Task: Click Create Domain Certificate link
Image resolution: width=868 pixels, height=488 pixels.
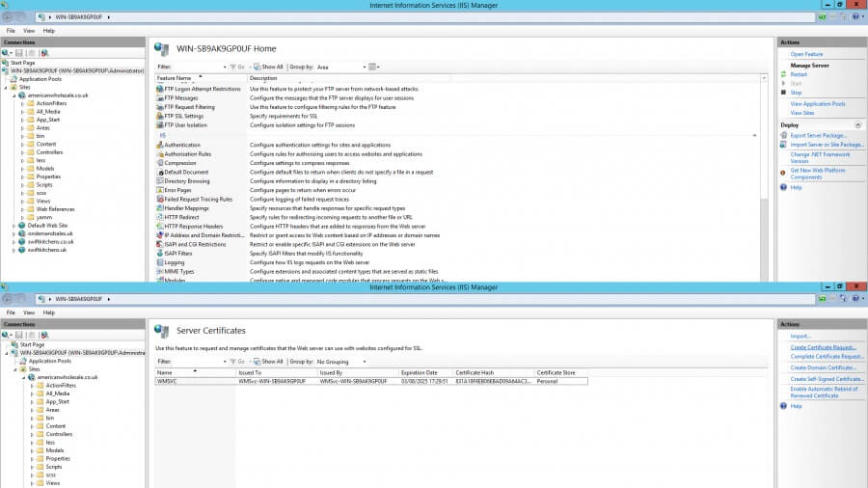Action: [824, 368]
